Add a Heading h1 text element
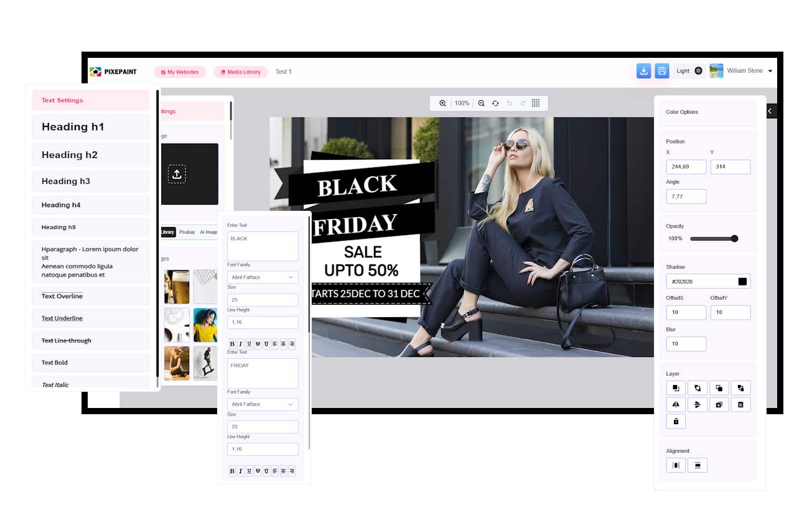Image resolution: width=812 pixels, height=505 pixels. click(x=91, y=127)
